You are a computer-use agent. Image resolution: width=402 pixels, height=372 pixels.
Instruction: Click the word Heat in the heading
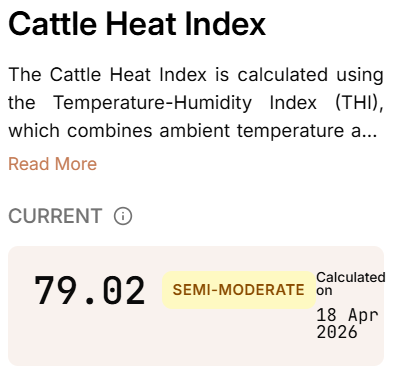tap(141, 24)
